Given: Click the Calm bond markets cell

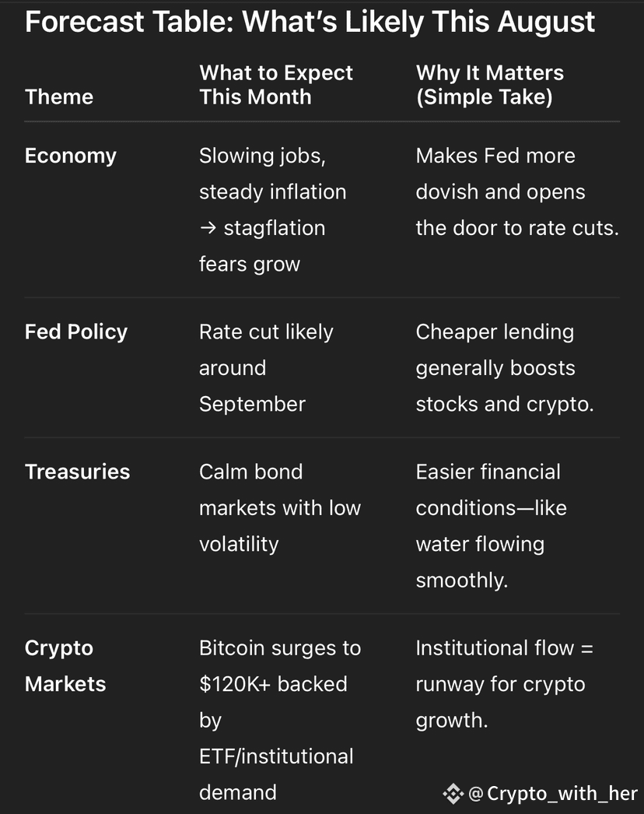Looking at the screenshot, I should click(280, 507).
